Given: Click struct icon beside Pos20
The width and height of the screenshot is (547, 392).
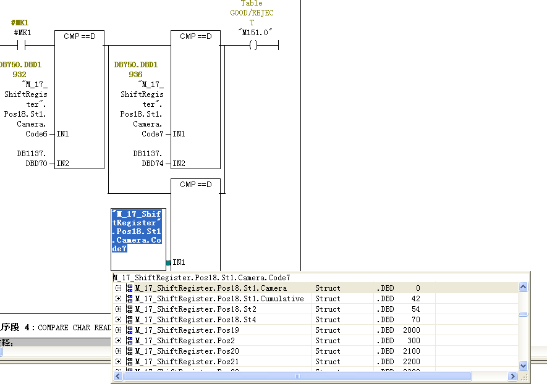Looking at the screenshot, I should click(x=129, y=351).
